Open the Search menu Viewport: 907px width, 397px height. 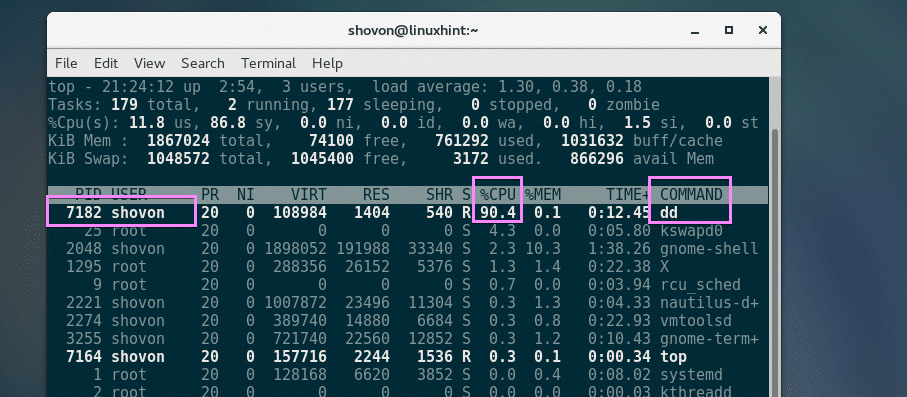pos(202,63)
